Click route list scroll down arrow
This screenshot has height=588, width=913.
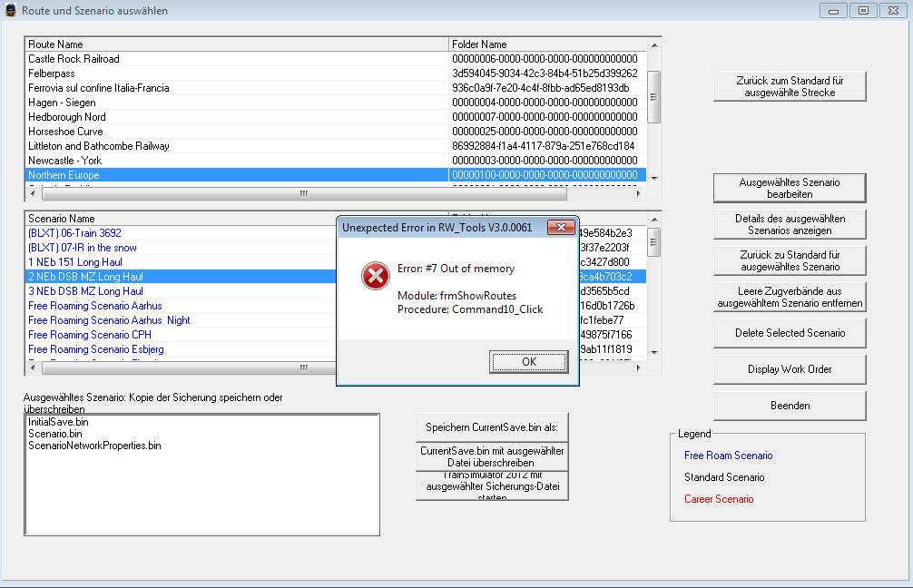pos(653,178)
